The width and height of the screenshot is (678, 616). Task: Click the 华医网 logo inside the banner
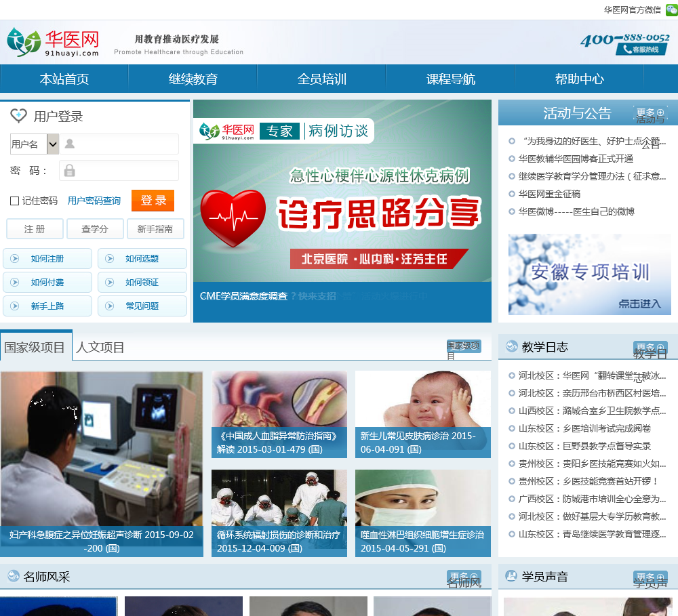226,131
